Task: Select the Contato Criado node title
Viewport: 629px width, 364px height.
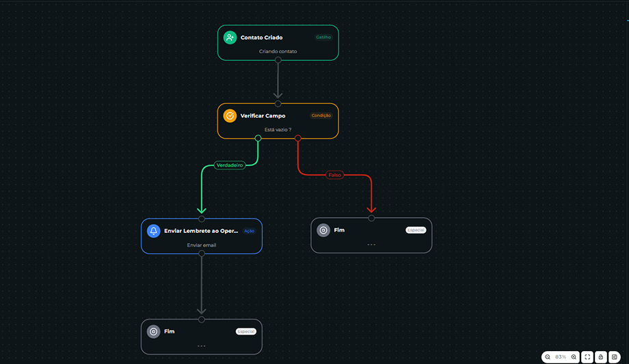Action: point(262,38)
